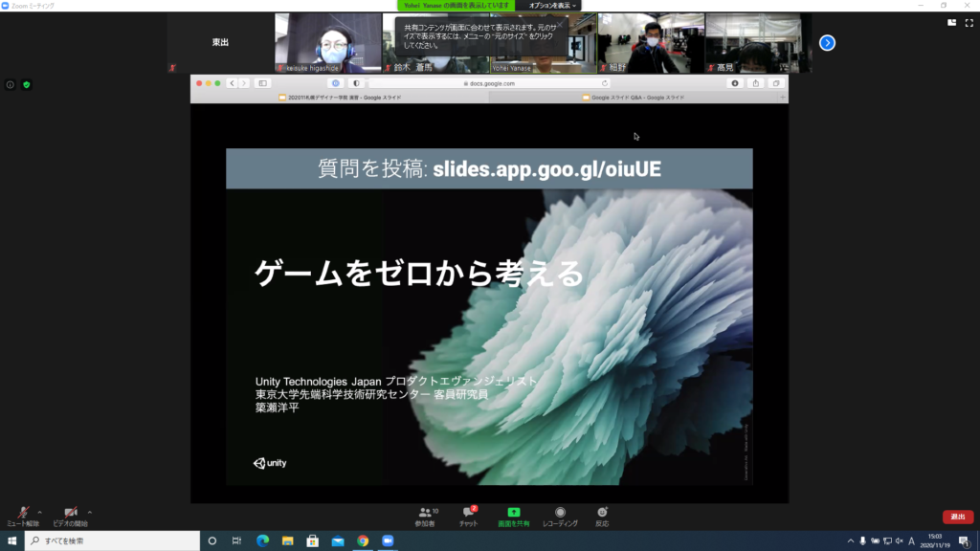
Task: Show Safari tab overview icon
Action: 775,83
